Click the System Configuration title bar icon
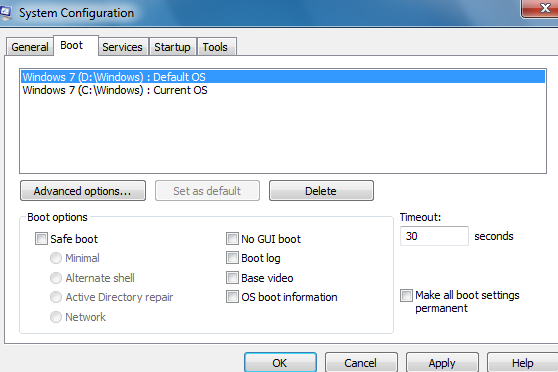 [x=5, y=13]
